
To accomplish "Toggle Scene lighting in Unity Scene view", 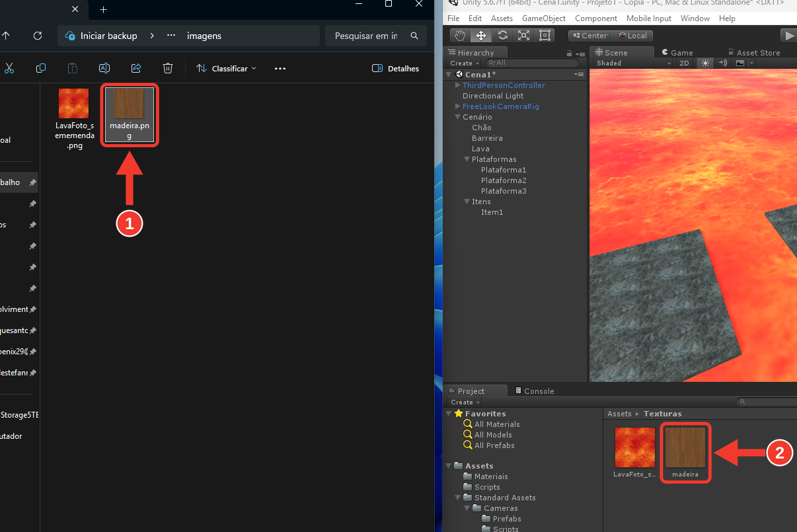I will tap(705, 63).
